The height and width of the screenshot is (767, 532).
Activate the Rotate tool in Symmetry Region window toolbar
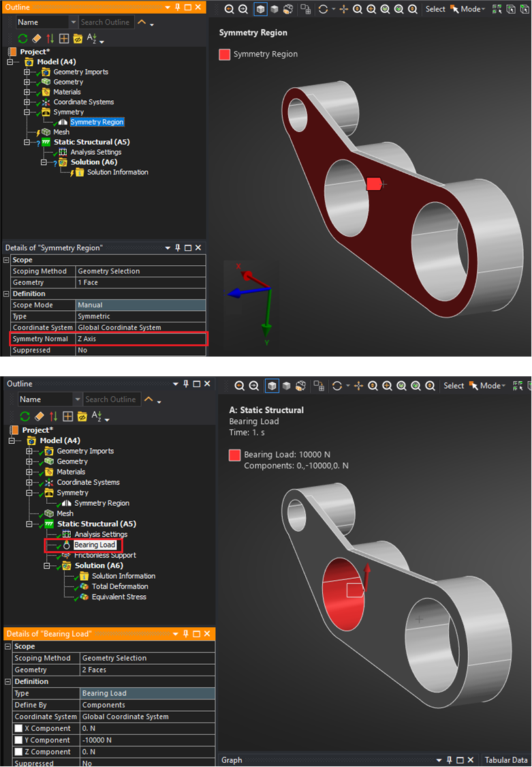(323, 10)
